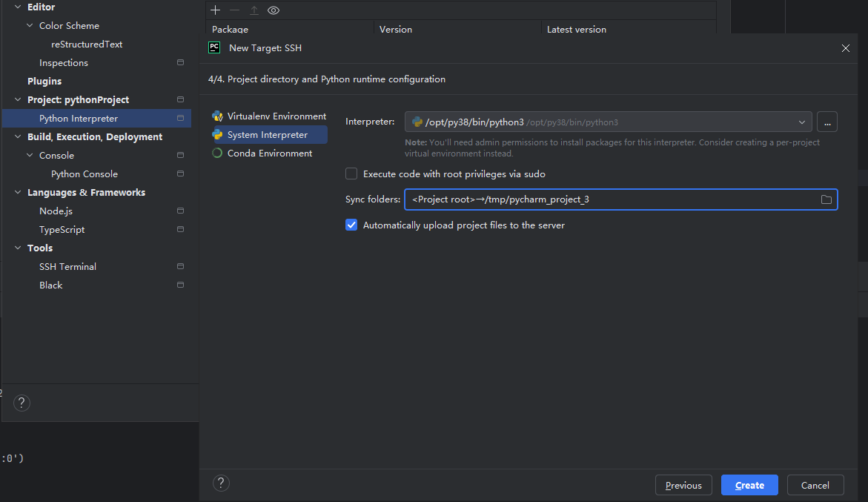Collapse the Project: pythonProject section
The image size is (868, 502).
[x=18, y=99]
